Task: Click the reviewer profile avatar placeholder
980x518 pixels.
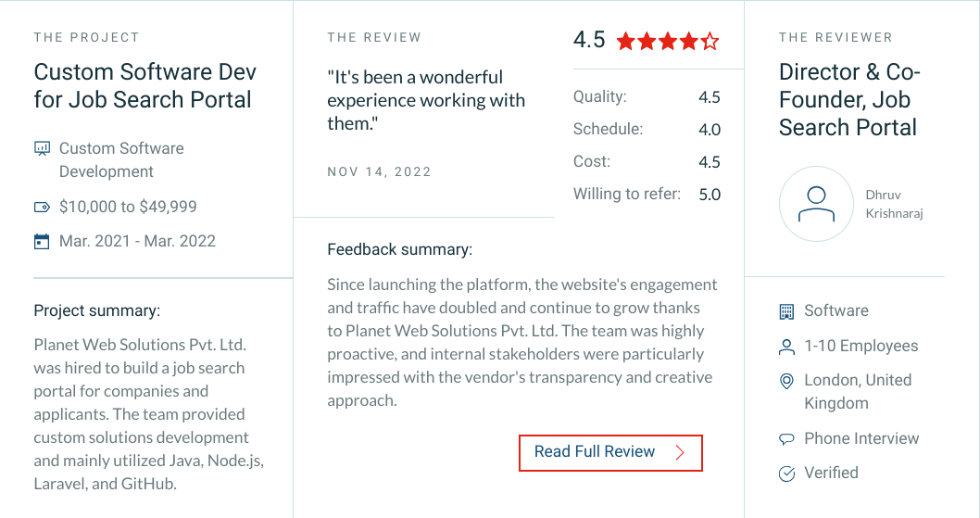Action: click(816, 204)
